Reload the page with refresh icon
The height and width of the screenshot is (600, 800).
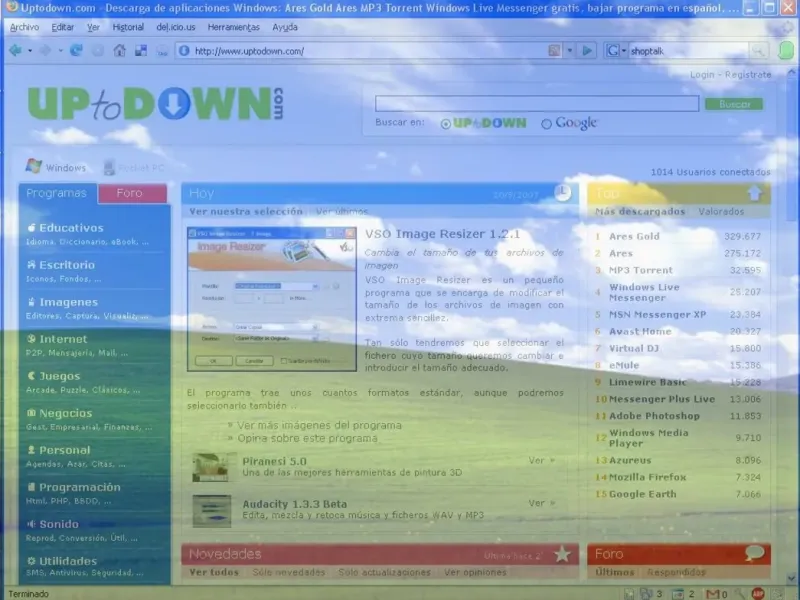76,51
